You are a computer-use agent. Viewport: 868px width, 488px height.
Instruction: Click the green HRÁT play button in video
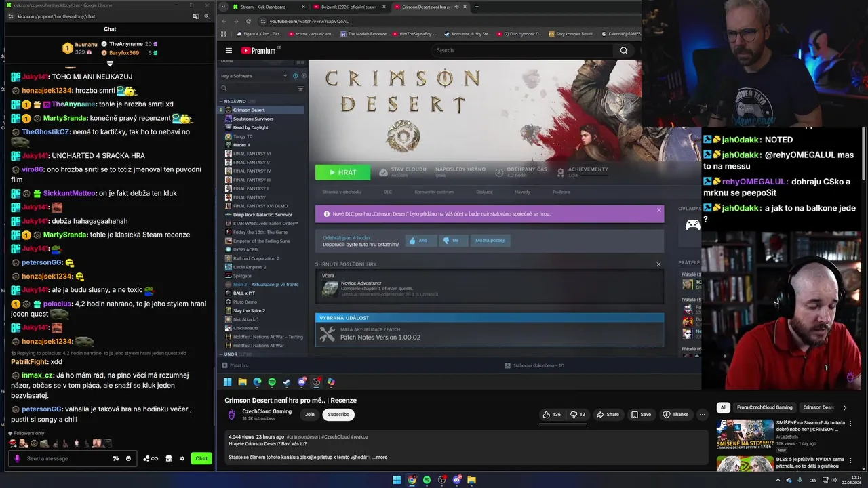pyautogui.click(x=342, y=172)
